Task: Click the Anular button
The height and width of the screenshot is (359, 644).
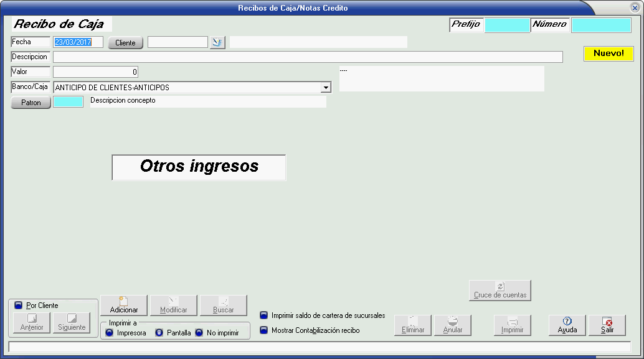Action: [453, 325]
